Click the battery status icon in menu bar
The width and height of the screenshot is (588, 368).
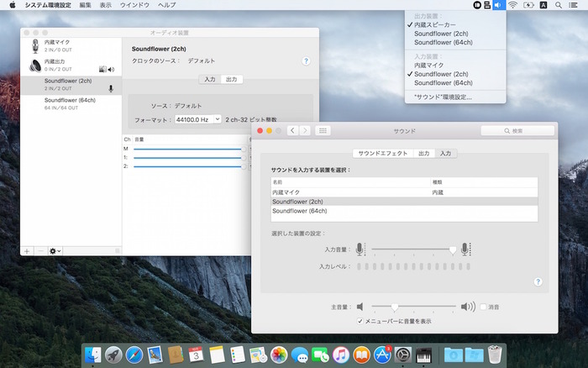[528, 5]
